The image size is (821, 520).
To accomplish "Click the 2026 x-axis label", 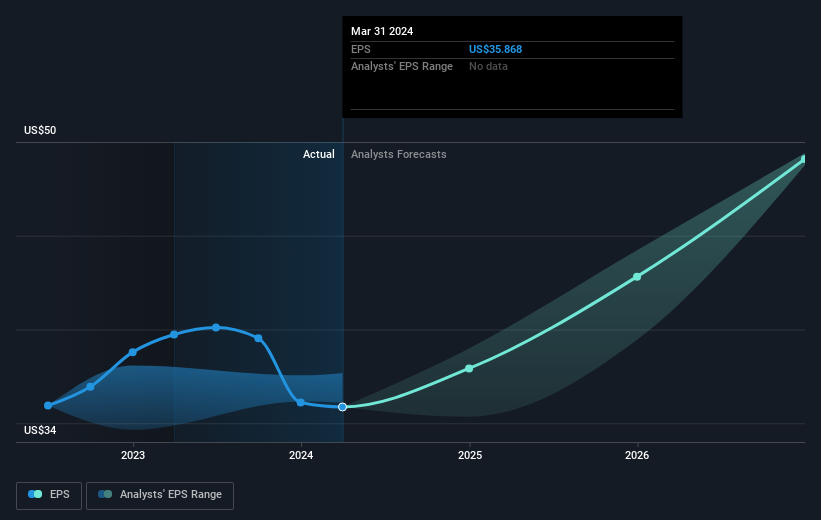I will (x=637, y=455).
